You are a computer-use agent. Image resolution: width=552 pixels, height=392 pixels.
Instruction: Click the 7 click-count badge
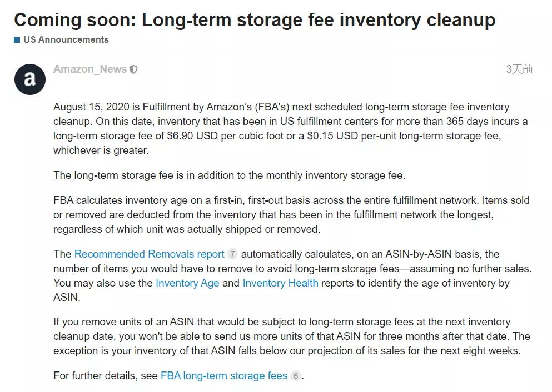[x=232, y=254]
